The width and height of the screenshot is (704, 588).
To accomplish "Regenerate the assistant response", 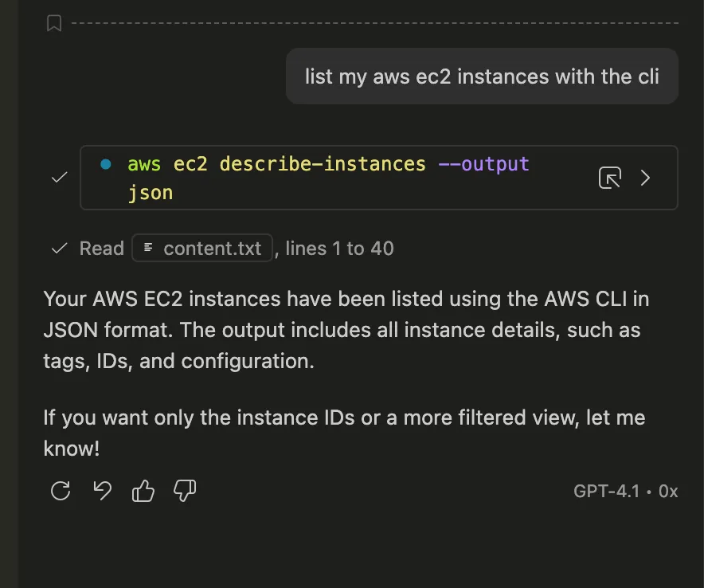I will [60, 491].
